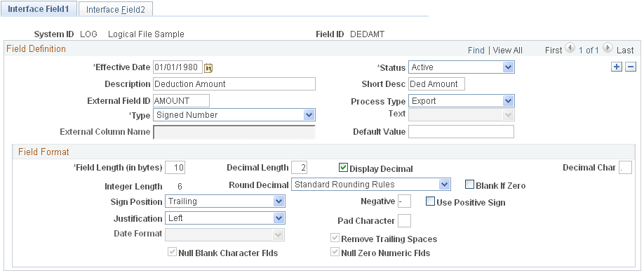Click the Short Desc field
Image resolution: width=644 pixels, height=273 pixels.
pyautogui.click(x=436, y=84)
